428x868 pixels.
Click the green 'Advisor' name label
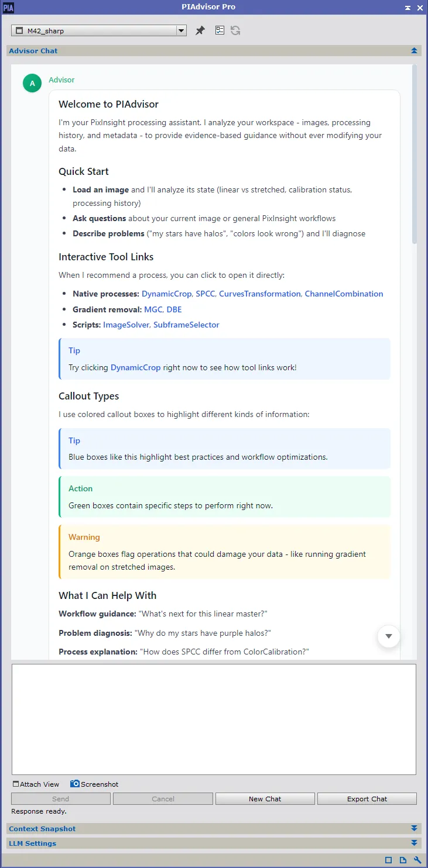pyautogui.click(x=61, y=80)
